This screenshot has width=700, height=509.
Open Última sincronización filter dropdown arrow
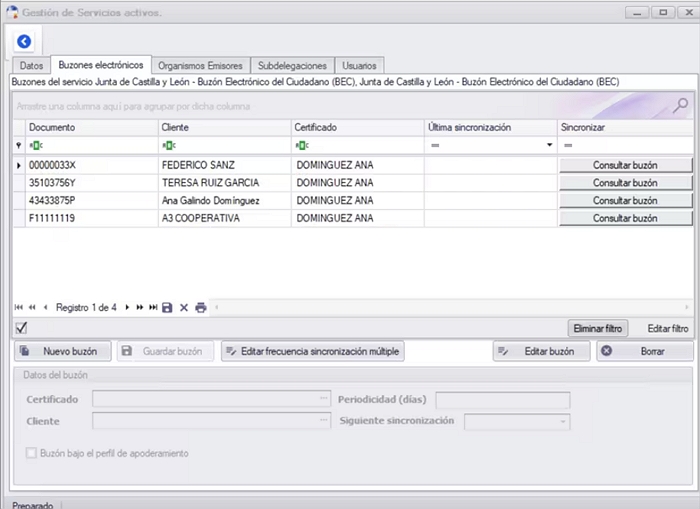point(550,145)
